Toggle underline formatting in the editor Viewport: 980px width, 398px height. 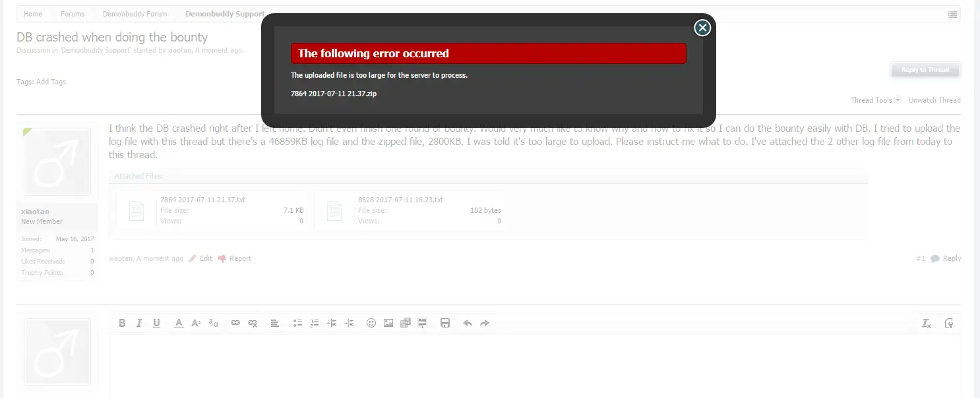tap(156, 323)
